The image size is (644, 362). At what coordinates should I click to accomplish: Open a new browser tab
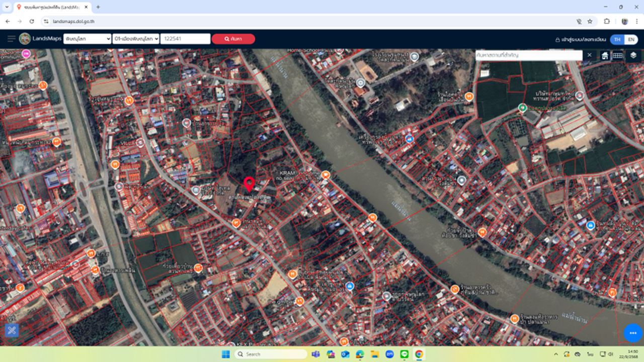pos(98,7)
